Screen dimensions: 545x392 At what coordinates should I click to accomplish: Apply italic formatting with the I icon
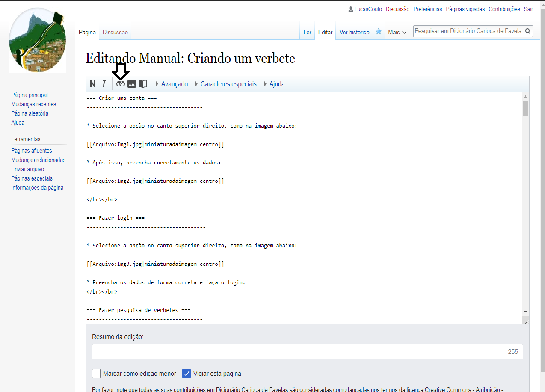104,84
